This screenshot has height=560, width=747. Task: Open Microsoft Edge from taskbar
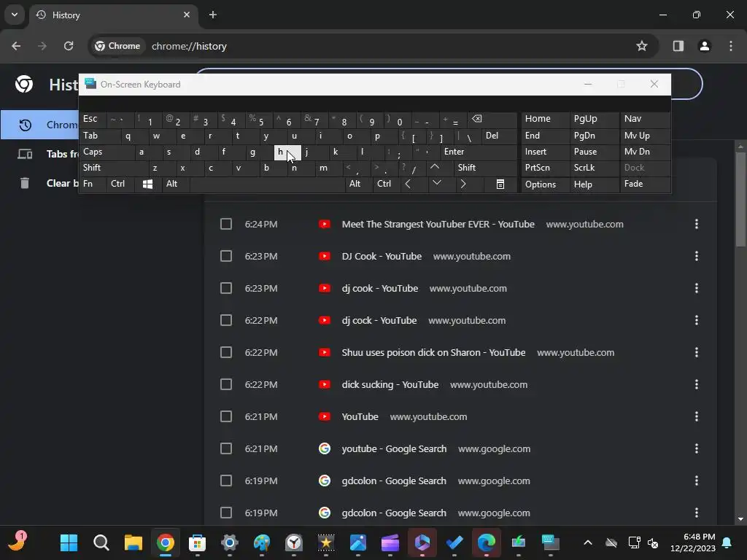pos(487,542)
